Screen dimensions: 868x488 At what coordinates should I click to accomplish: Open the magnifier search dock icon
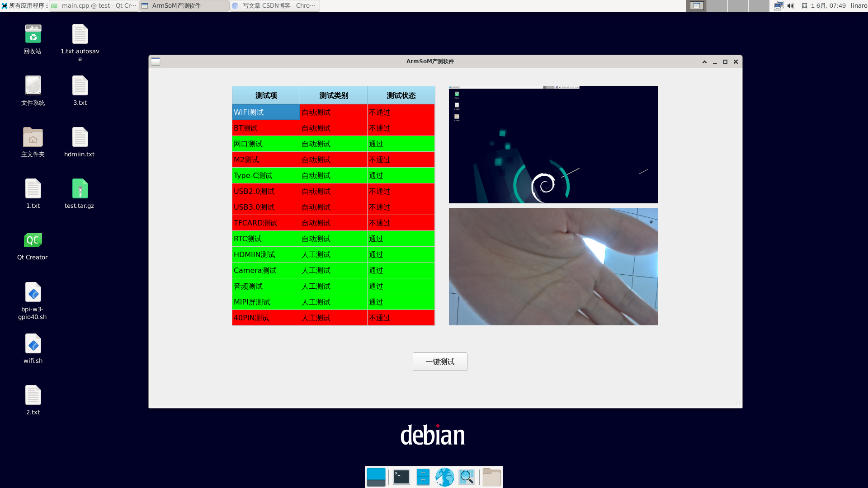tap(466, 477)
